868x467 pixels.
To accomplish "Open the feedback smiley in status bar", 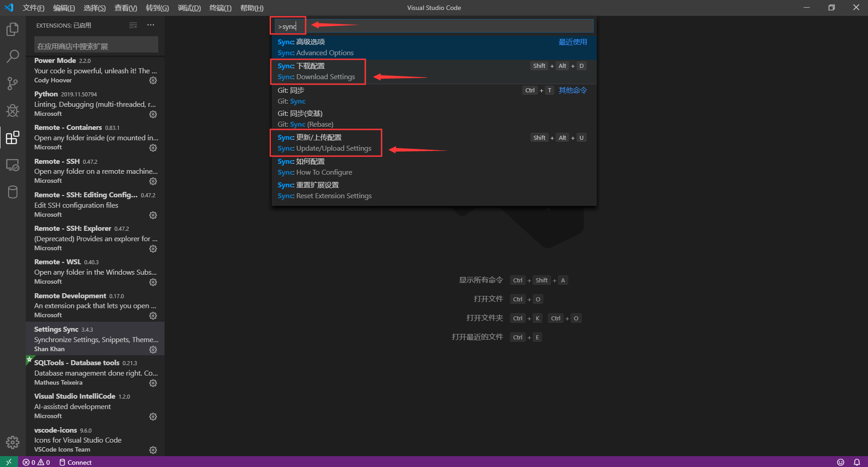I will (840, 462).
